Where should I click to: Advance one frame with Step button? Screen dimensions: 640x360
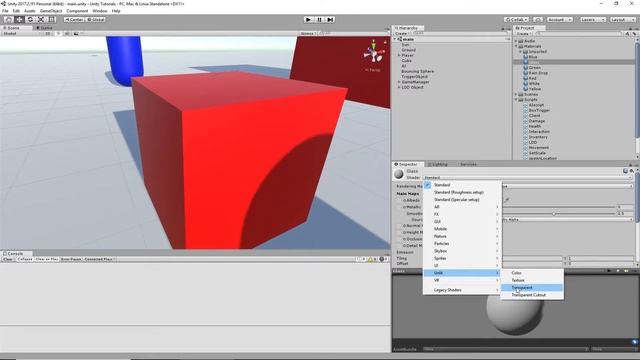[330, 19]
